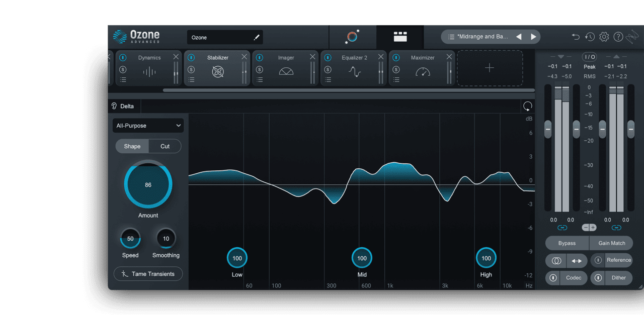Click the I/O meter button
The width and height of the screenshot is (644, 315).
(x=589, y=57)
